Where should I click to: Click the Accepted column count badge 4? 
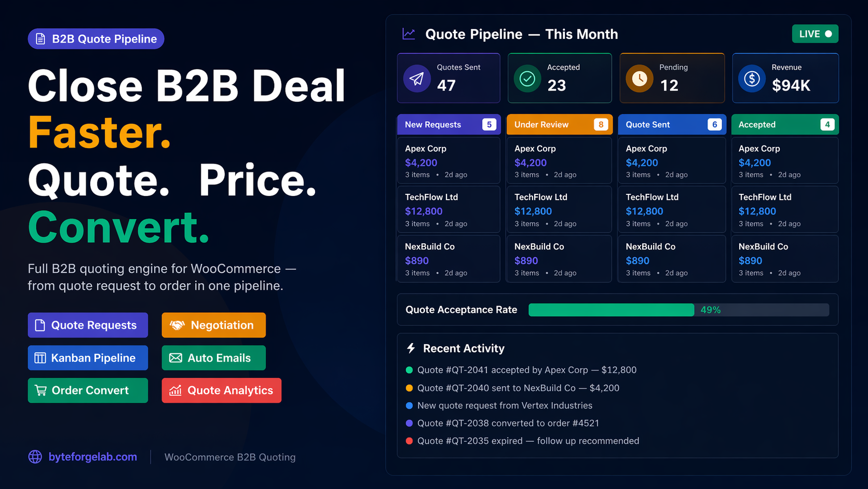827,125
